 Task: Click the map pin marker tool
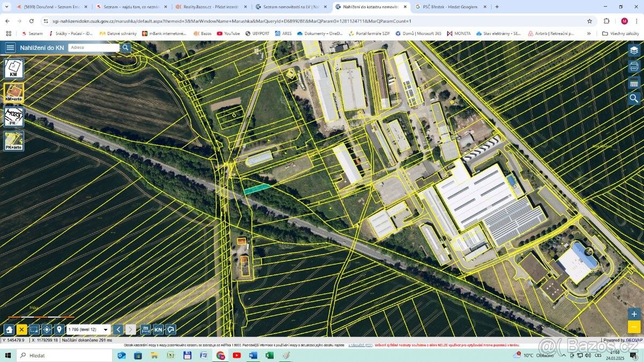[59, 329]
